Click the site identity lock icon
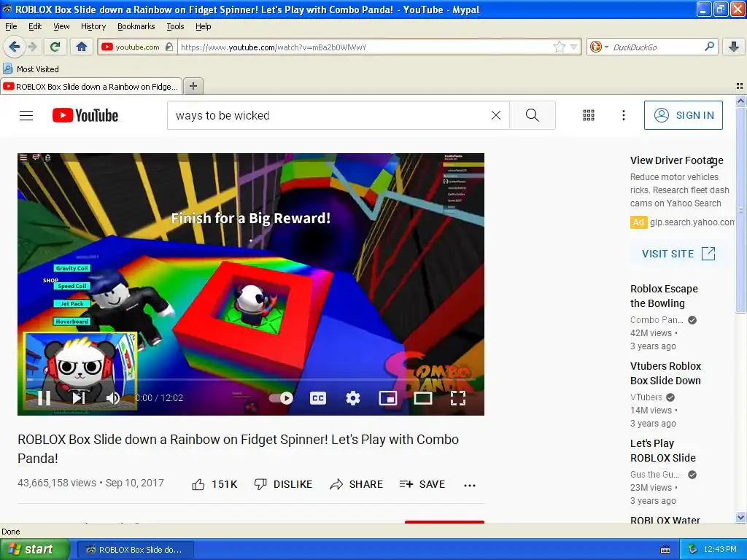 [x=169, y=47]
